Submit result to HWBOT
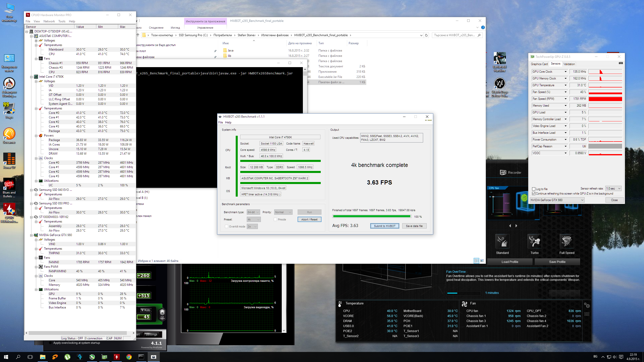 pyautogui.click(x=385, y=226)
